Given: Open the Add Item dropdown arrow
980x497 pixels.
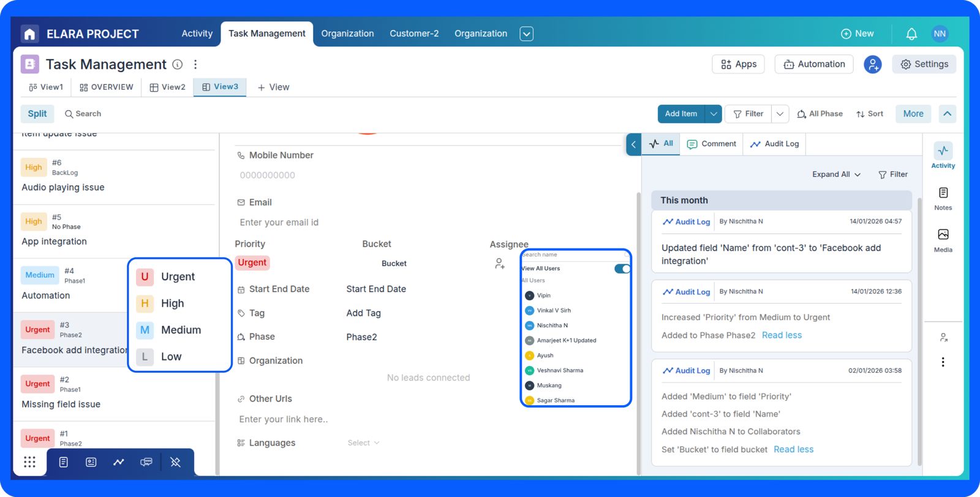Looking at the screenshot, I should (x=714, y=114).
